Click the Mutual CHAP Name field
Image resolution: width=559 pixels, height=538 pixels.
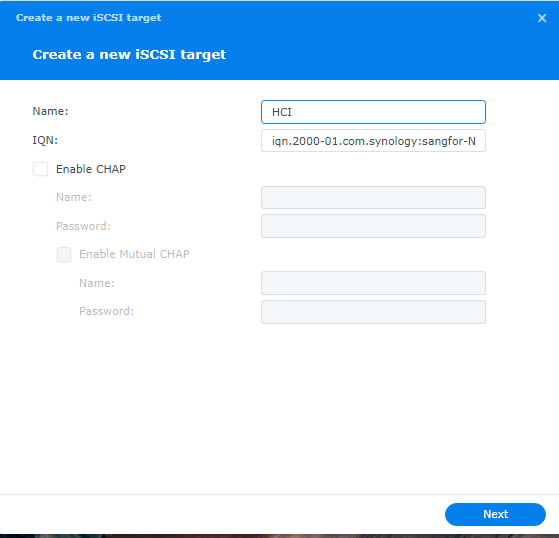pyautogui.click(x=373, y=283)
